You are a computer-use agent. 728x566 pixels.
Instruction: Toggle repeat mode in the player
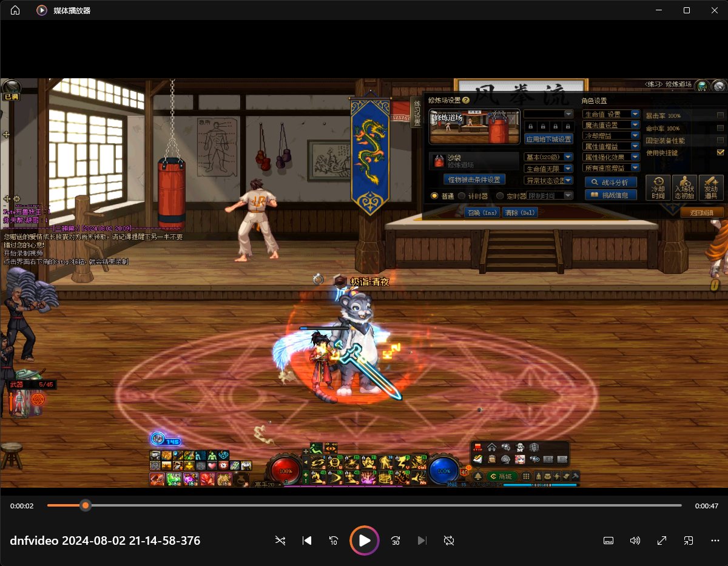tap(450, 541)
